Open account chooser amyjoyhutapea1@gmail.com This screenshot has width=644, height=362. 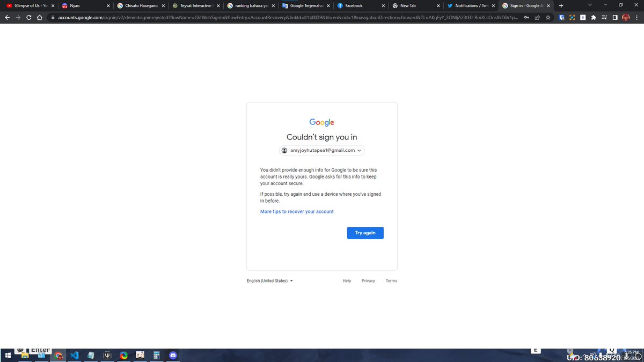[322, 151]
